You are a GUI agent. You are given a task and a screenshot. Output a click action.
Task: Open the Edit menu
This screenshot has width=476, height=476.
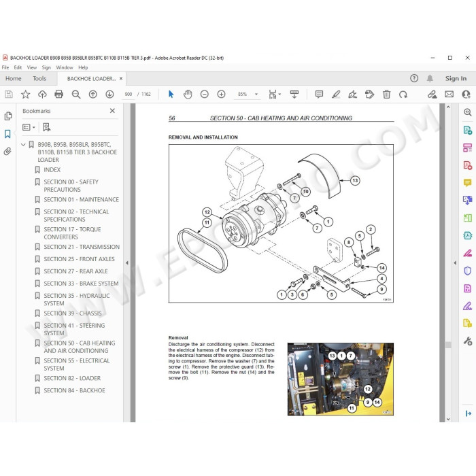coord(18,67)
